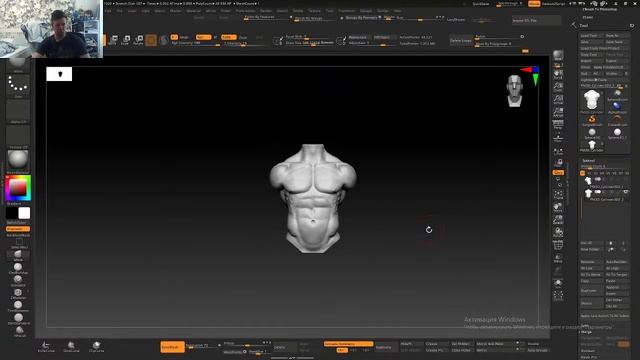Viewport: 640px width, 360px height.
Task: Click the Xpose icon
Action: click(558, 296)
